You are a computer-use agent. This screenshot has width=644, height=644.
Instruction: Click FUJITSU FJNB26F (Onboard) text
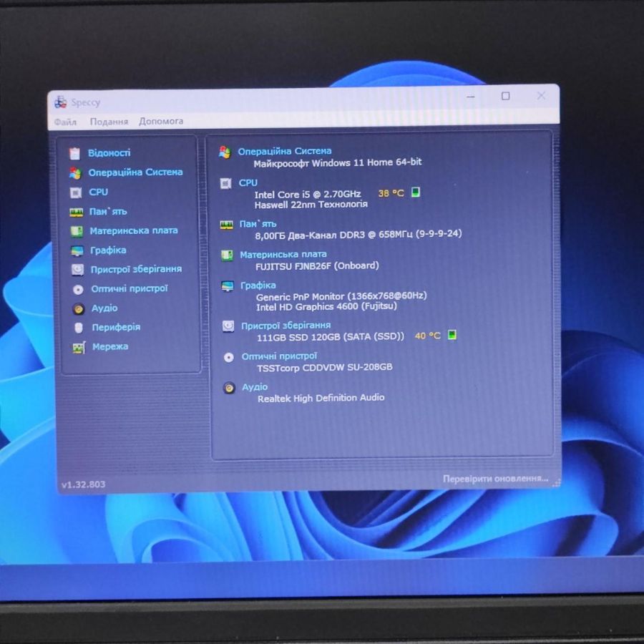point(317,266)
